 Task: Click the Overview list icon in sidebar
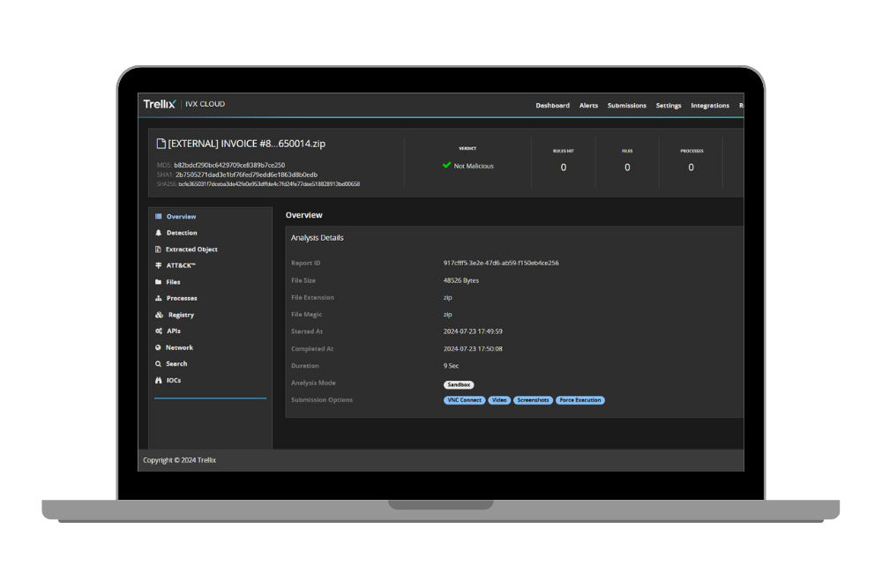click(159, 217)
